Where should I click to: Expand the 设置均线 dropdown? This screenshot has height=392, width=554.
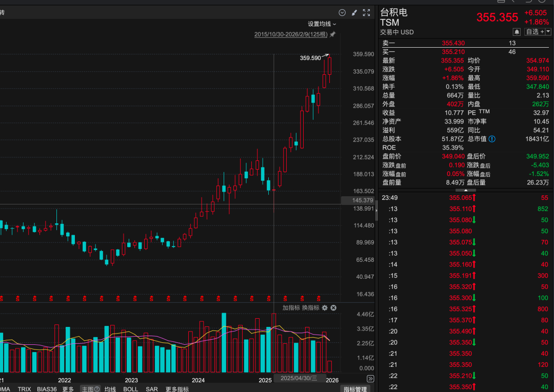(x=322, y=24)
